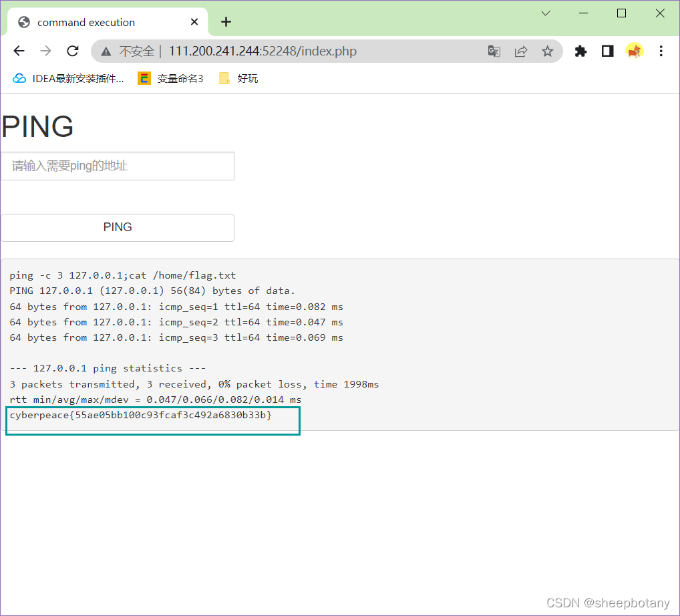Click the PING page heading
680x616 pixels.
pyautogui.click(x=37, y=127)
